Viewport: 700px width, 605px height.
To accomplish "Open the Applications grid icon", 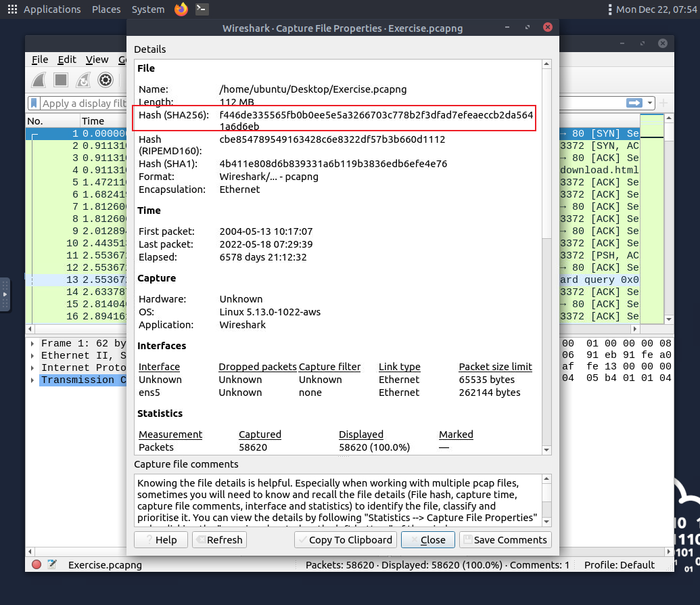I will pyautogui.click(x=12, y=9).
